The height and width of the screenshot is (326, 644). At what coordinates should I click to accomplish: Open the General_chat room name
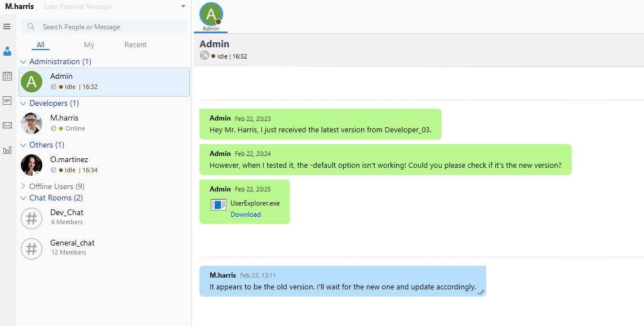[72, 243]
